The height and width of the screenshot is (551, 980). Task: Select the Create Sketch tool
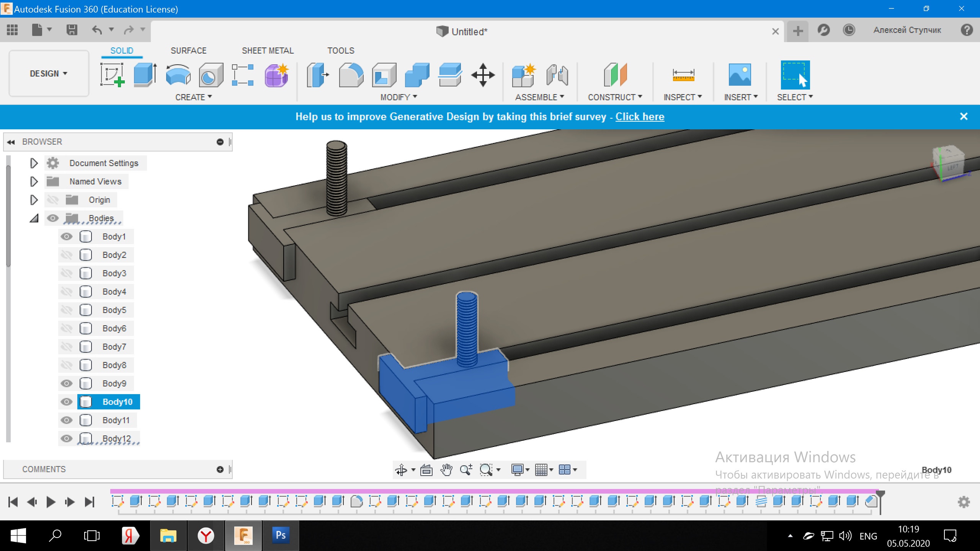(112, 75)
